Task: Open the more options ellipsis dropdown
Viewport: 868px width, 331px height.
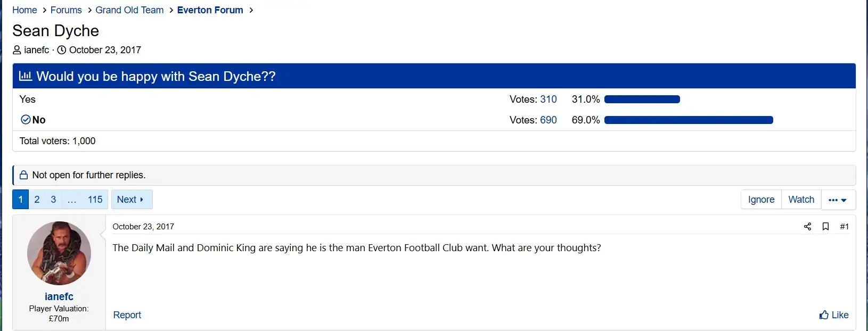Action: (x=838, y=200)
